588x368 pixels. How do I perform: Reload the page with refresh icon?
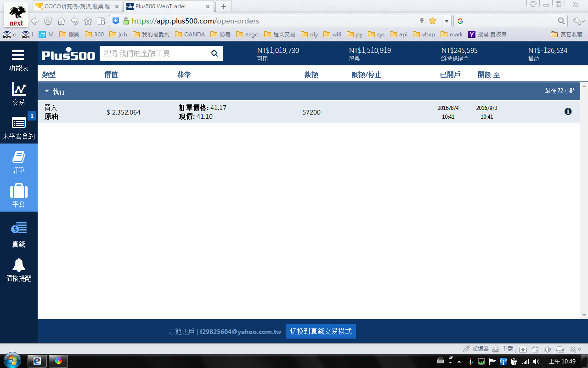coord(48,21)
